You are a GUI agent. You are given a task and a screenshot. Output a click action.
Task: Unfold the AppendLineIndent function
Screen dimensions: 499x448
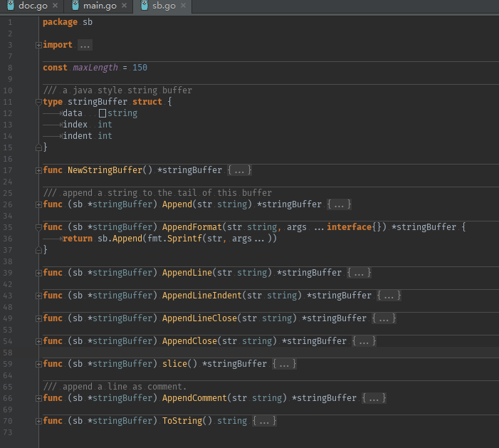click(38, 296)
